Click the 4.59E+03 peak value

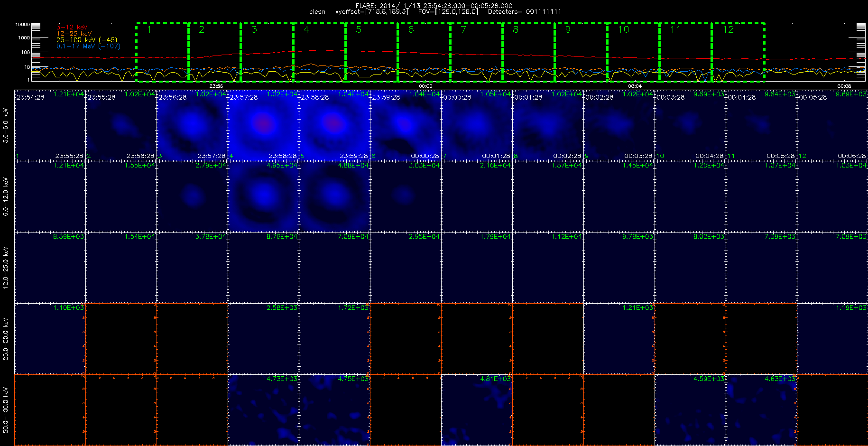tap(709, 379)
